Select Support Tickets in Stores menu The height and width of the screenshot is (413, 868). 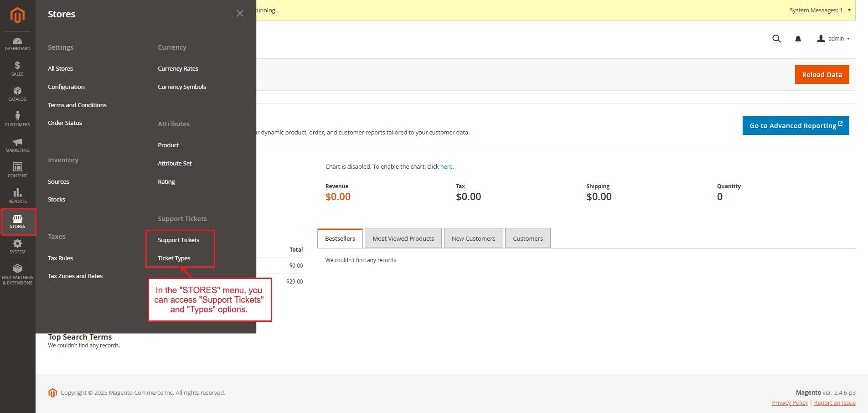coord(178,240)
